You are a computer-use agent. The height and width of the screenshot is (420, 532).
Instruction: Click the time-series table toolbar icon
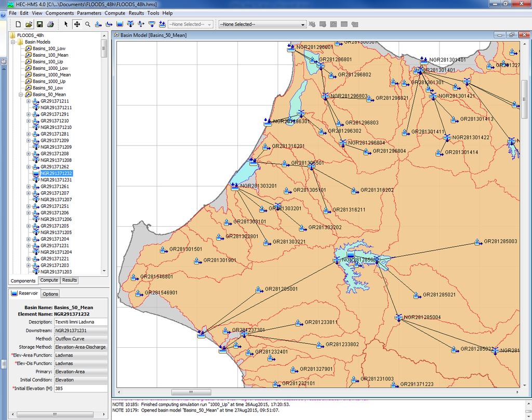pos(355,24)
